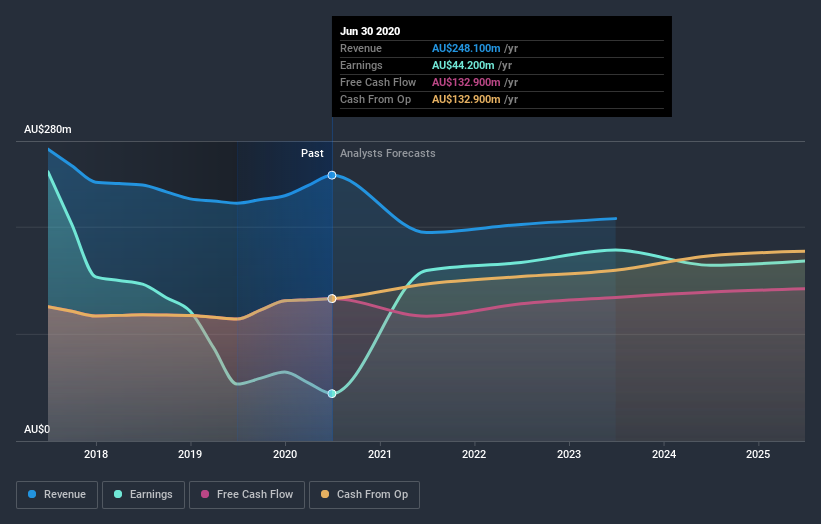Click the AU$280m y-axis label
The height and width of the screenshot is (524, 821).
(48, 129)
